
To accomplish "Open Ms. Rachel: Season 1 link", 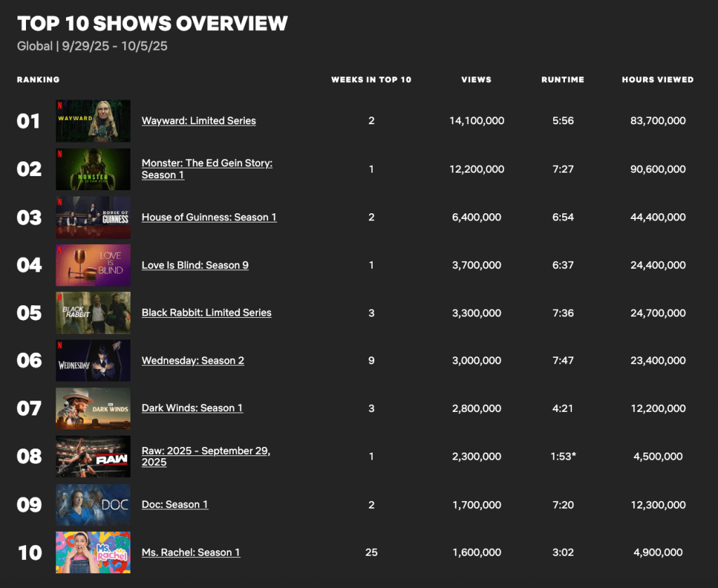I will click(x=191, y=553).
